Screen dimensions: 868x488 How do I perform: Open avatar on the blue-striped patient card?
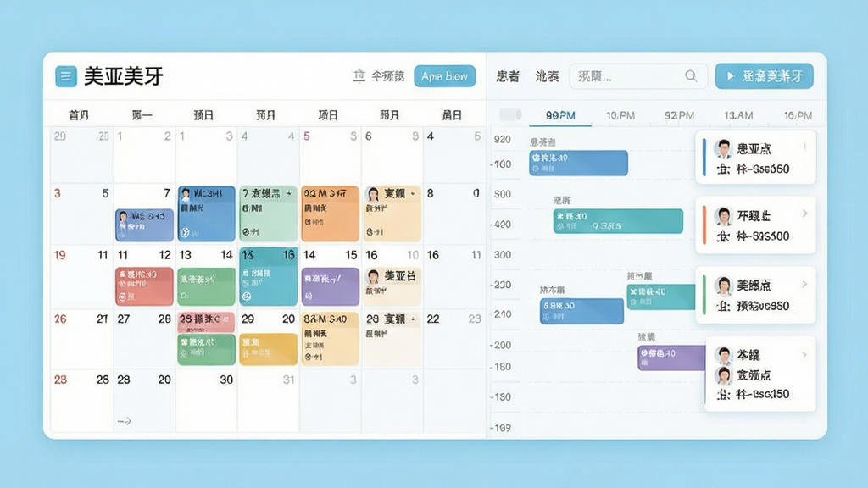coord(723,149)
